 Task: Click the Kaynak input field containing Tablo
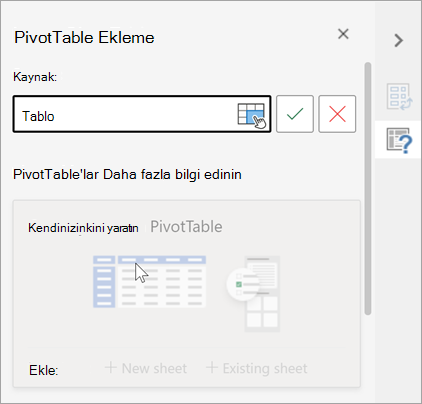[142, 114]
